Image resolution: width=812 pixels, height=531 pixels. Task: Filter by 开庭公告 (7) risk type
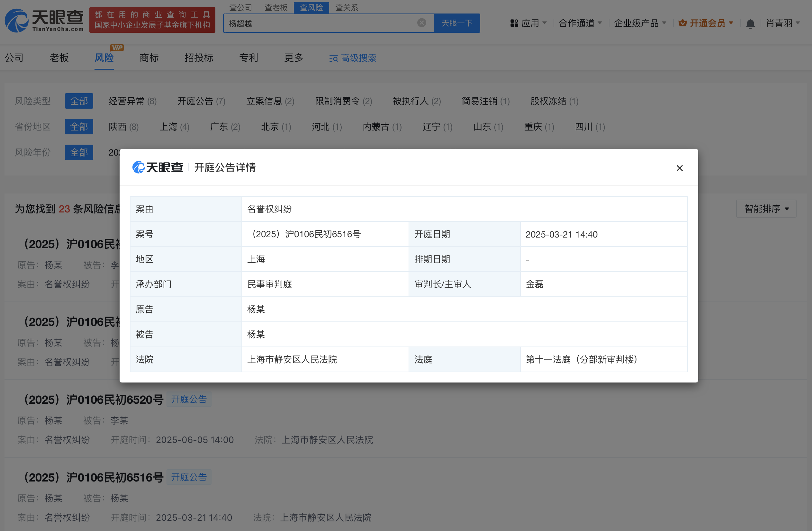201,101
